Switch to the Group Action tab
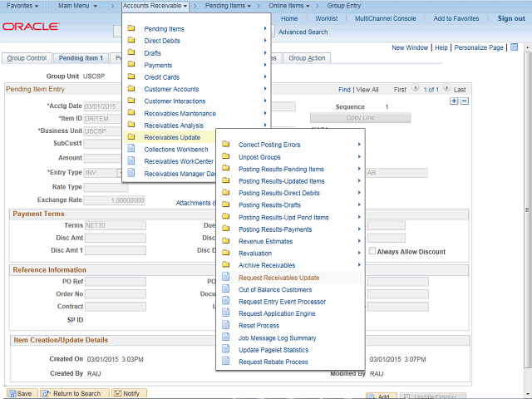 pyautogui.click(x=307, y=58)
